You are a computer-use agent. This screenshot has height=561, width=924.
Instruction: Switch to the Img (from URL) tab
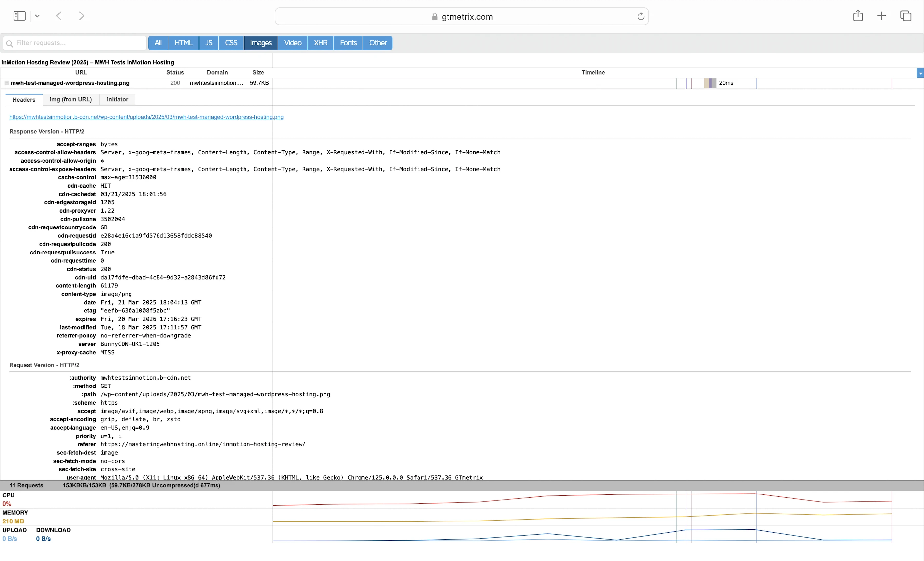point(71,100)
